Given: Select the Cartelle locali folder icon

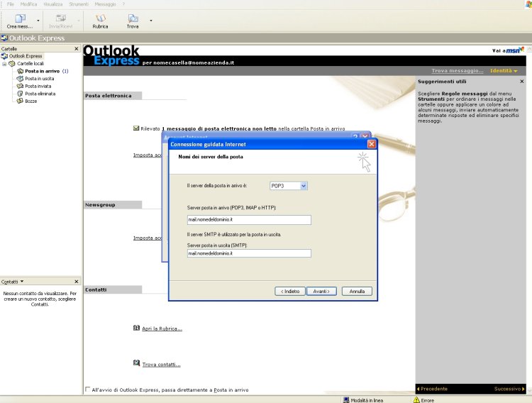Looking at the screenshot, I should tap(12, 63).
